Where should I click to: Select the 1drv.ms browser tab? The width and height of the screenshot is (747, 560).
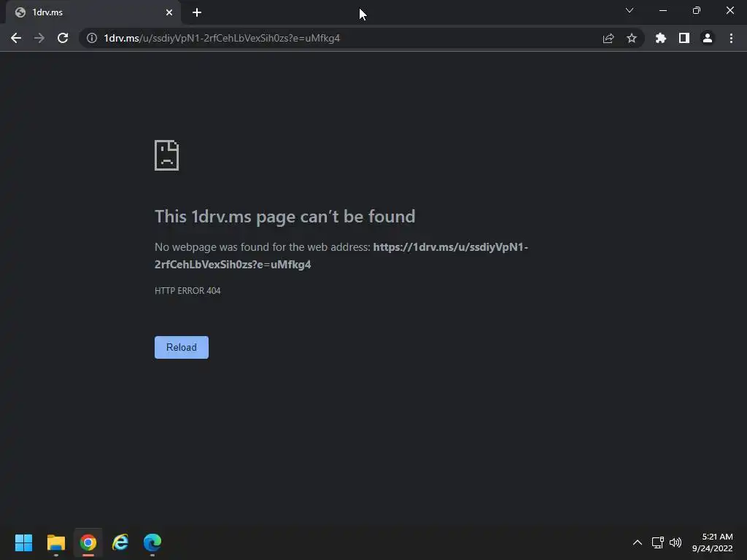pos(93,12)
